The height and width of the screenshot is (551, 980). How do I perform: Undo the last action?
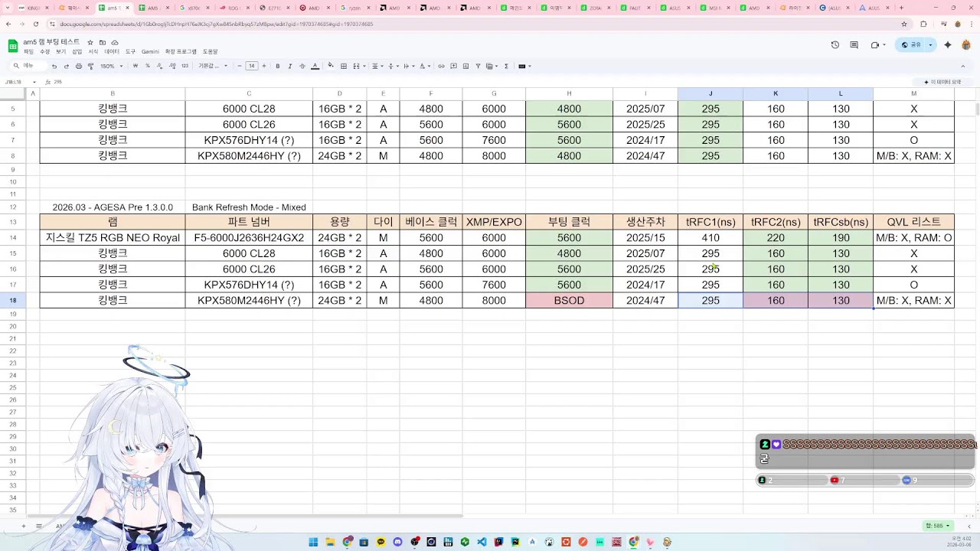tap(54, 66)
